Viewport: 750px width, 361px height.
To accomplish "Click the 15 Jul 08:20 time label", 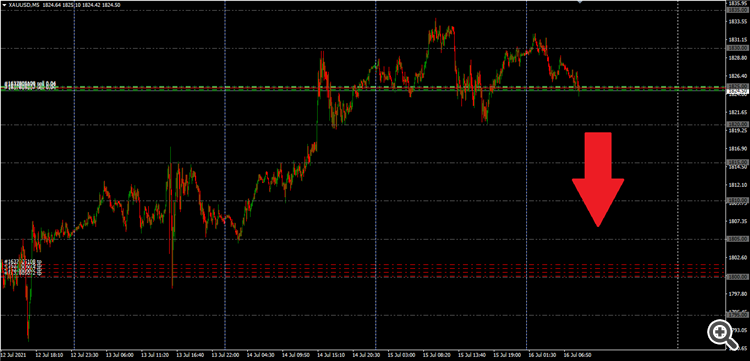I will point(436,356).
